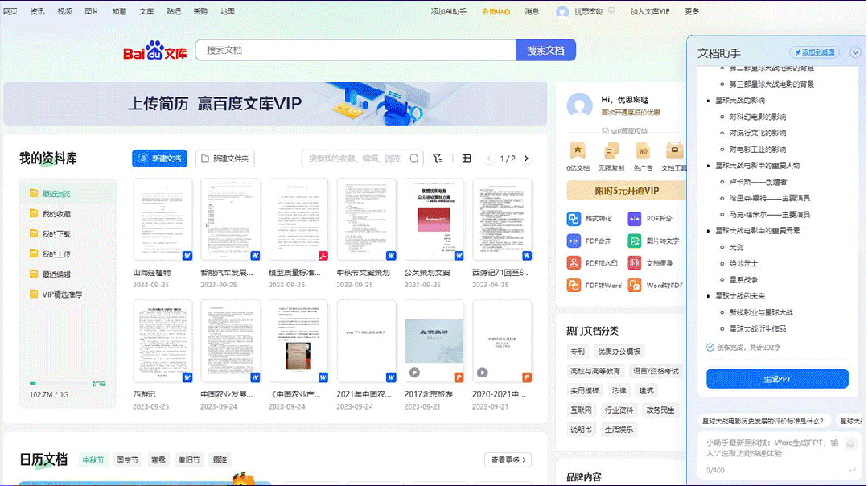868x486 pixels.
Task: Click the Baidu Wenku logo
Action: (154, 51)
